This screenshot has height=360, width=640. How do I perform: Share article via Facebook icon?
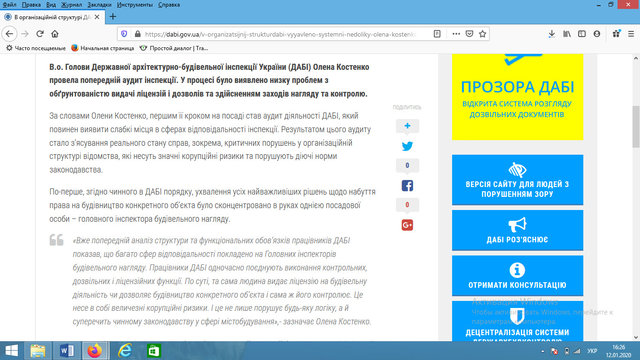(407, 186)
